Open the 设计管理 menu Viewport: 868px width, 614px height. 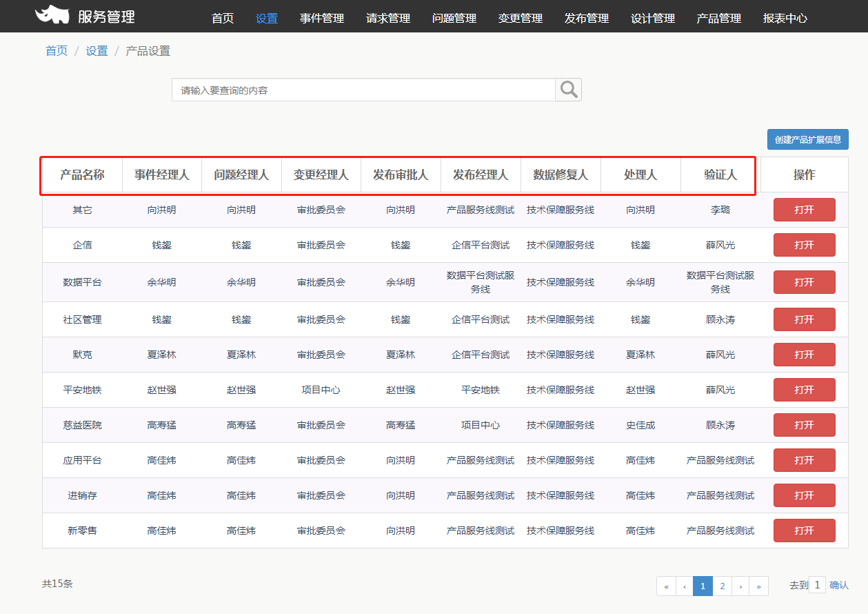653,19
